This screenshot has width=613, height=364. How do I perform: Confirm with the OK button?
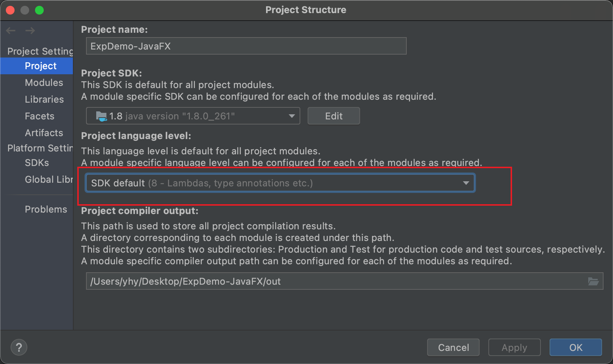point(575,347)
